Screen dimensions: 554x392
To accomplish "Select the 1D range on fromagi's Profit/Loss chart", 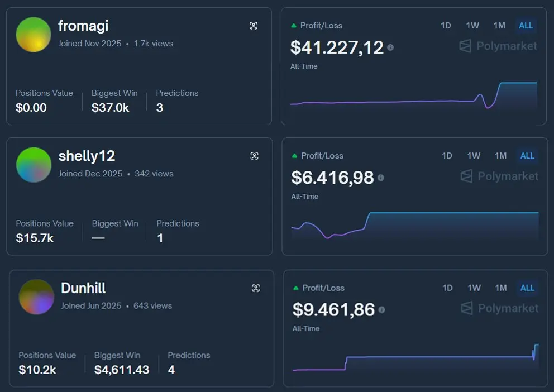I will [446, 26].
